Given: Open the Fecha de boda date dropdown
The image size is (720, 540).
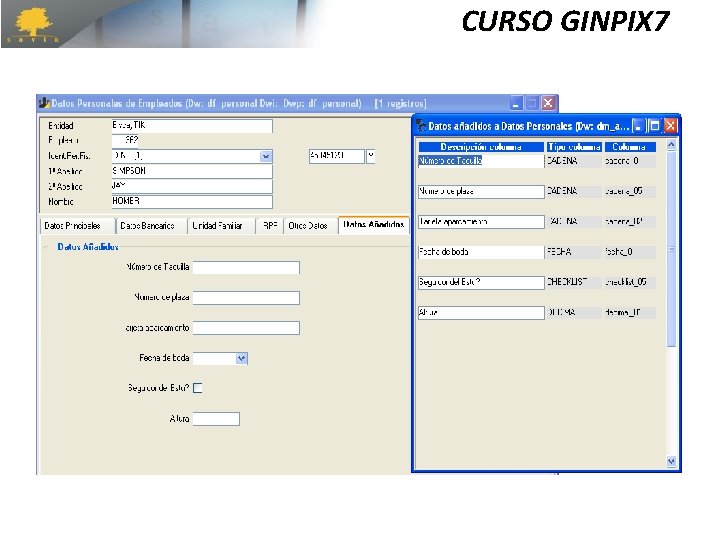Looking at the screenshot, I should (x=242, y=358).
